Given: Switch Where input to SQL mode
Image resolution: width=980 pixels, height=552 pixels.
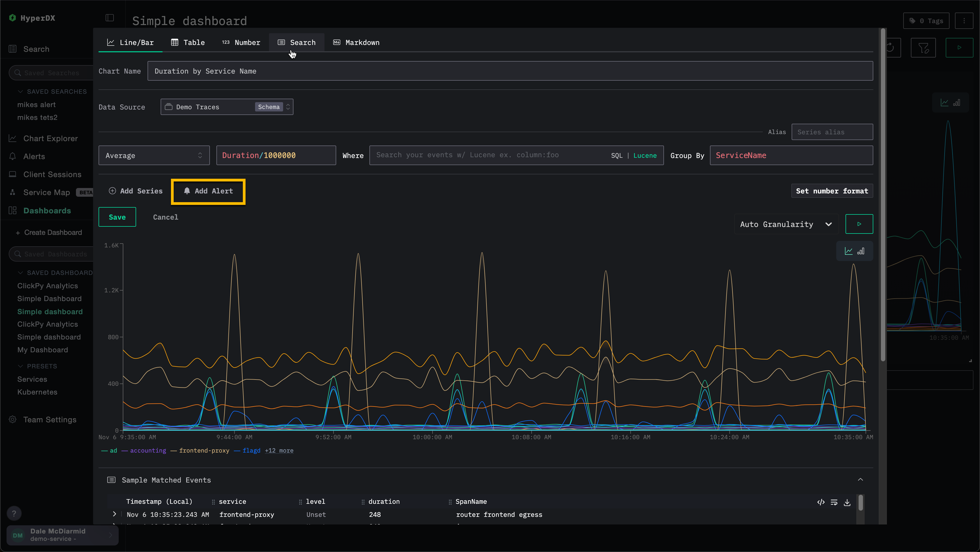Looking at the screenshot, I should click(x=616, y=155).
